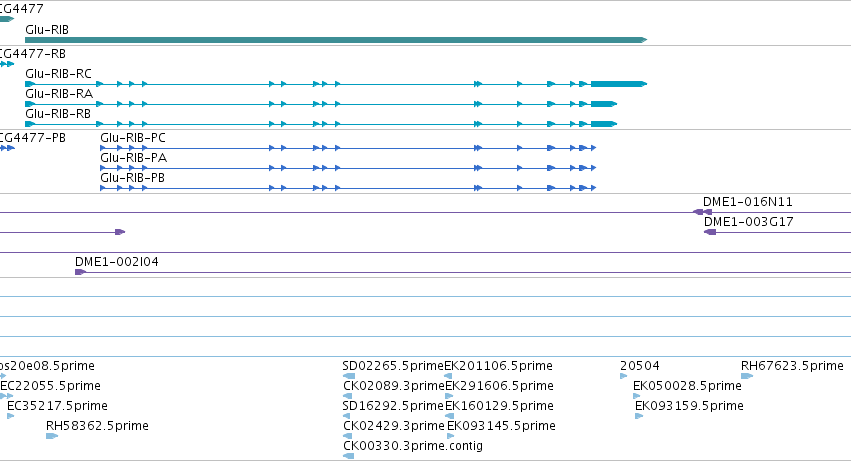The height and width of the screenshot is (461, 851).
Task: Click the EK201106.5prime arrow glyph
Action: click(448, 376)
